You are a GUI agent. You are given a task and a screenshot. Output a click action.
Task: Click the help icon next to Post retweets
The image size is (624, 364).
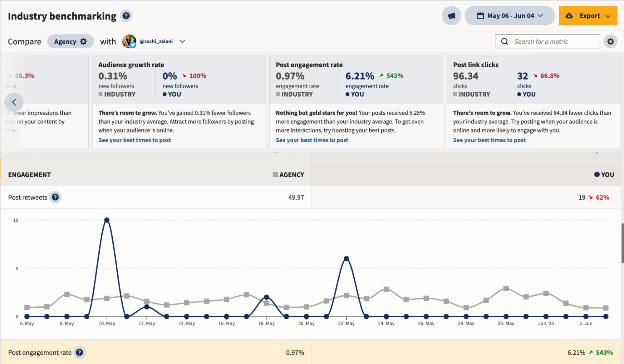pos(55,197)
